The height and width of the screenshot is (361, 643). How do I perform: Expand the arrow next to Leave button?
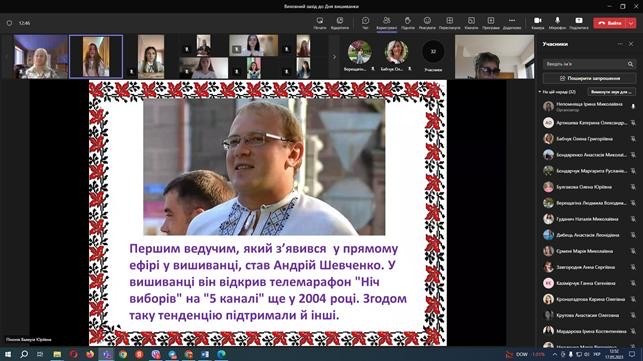[x=631, y=23]
